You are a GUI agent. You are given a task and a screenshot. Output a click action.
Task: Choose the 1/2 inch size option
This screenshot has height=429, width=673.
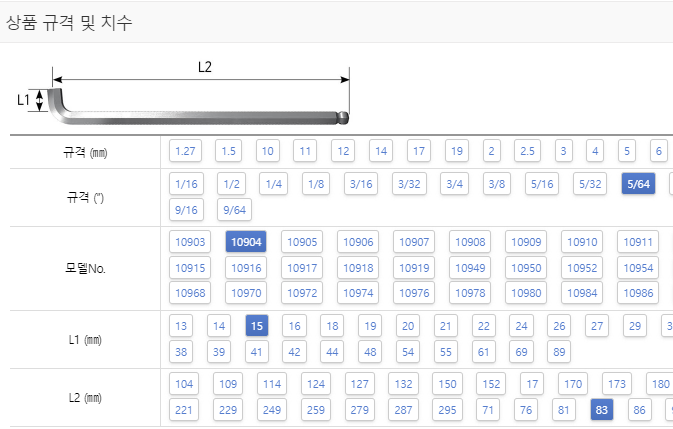pos(231,184)
